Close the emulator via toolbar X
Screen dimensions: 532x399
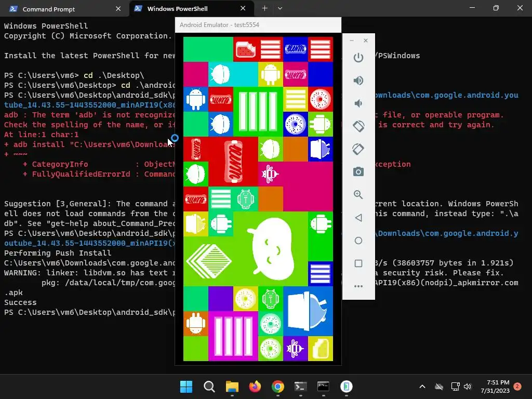click(x=365, y=41)
